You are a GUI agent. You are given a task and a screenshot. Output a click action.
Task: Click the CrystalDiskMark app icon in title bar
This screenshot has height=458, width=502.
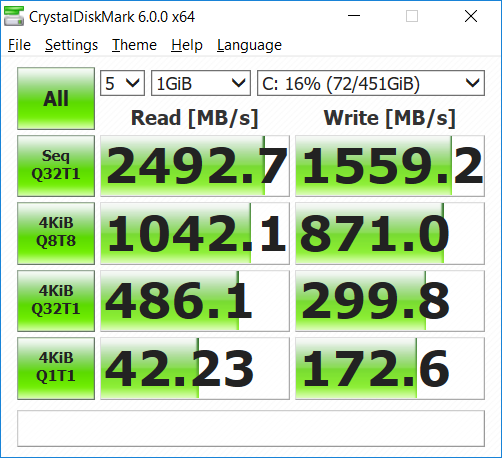(14, 16)
